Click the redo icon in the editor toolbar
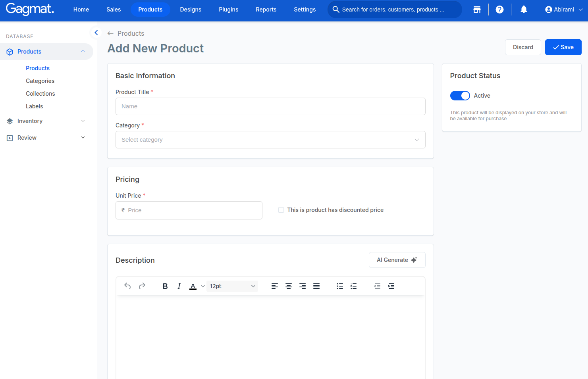This screenshot has height=379, width=588. [x=142, y=286]
